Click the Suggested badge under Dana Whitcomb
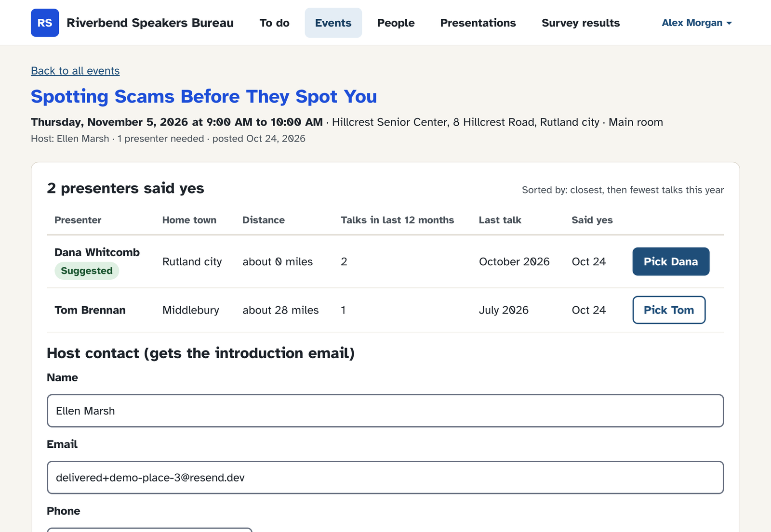 pyautogui.click(x=87, y=271)
